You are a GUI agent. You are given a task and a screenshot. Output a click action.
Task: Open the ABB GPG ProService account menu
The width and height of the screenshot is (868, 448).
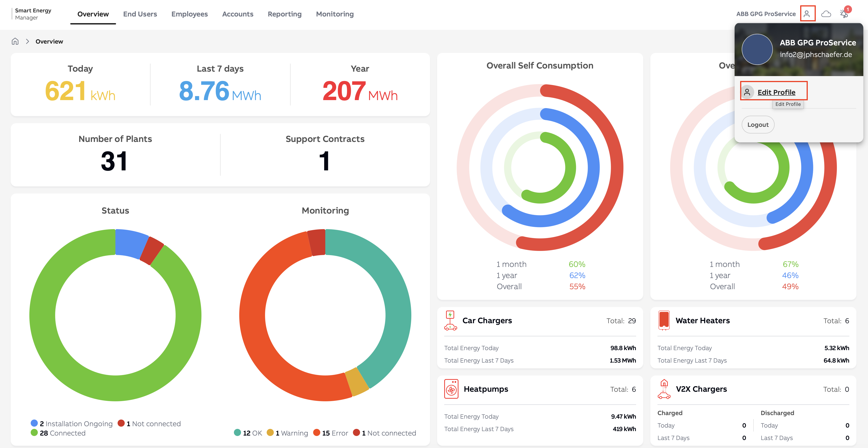pyautogui.click(x=766, y=14)
